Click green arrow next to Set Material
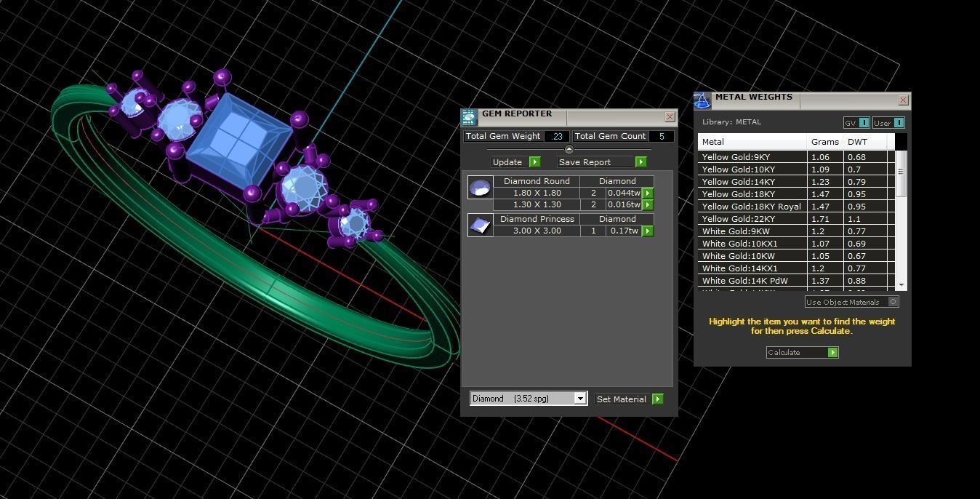Viewport: 980px width, 499px height. tap(658, 399)
